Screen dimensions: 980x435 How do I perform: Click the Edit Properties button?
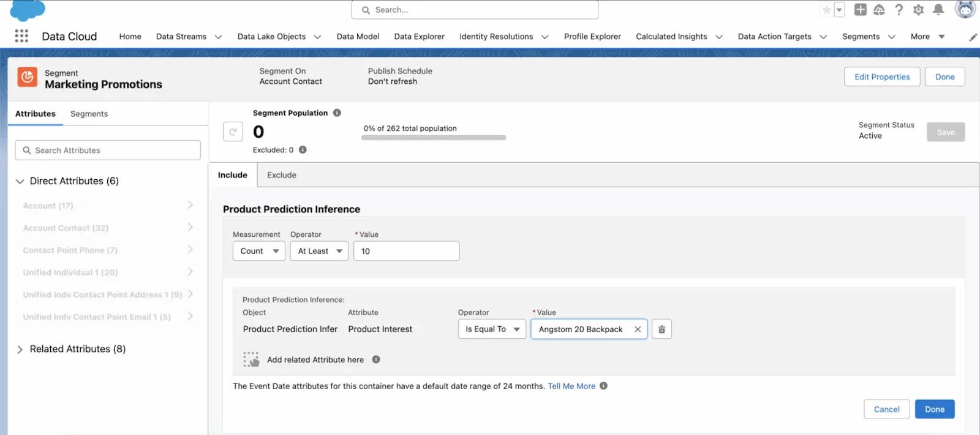pos(882,76)
